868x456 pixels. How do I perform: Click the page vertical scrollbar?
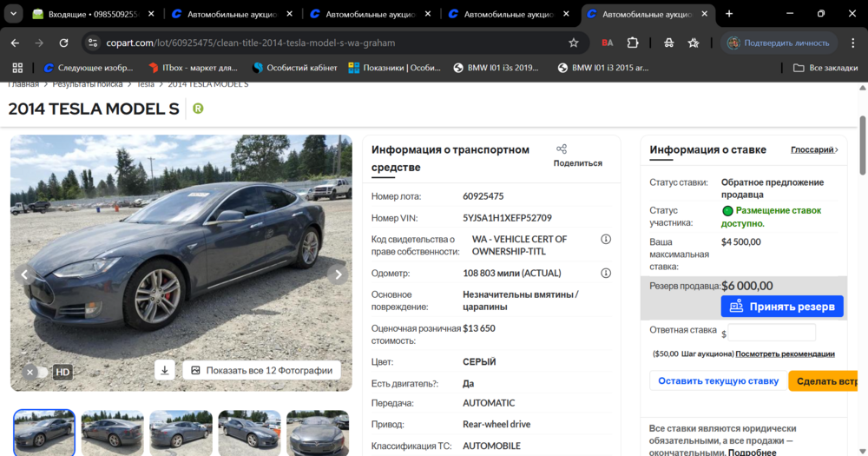(862, 148)
